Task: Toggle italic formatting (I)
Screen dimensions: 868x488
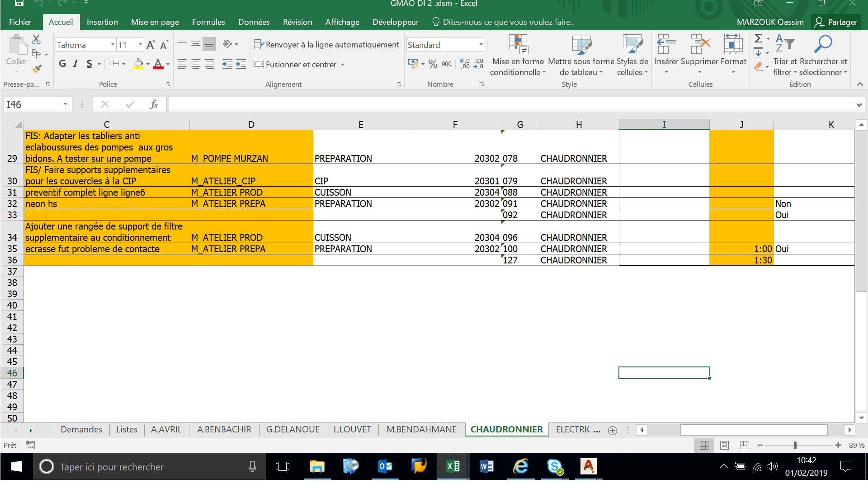Action: [x=75, y=64]
